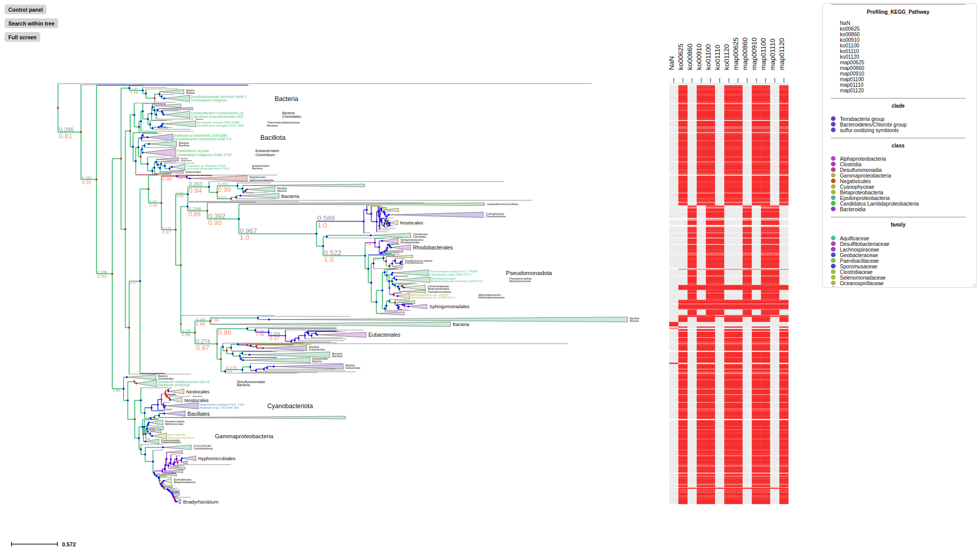
Task: Click the Rhodobacterales clade label
Action: click(433, 247)
